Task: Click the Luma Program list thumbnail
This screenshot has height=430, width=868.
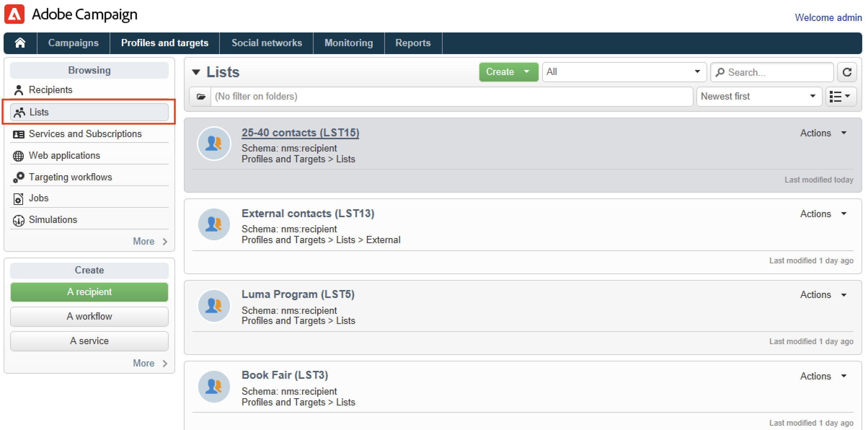Action: [x=214, y=306]
